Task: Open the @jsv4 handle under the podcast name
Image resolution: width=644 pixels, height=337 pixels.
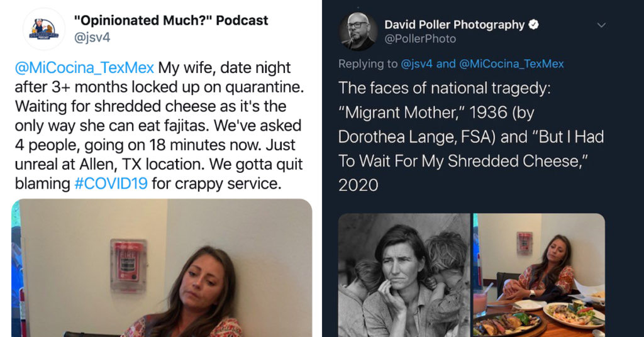Action: tap(92, 38)
